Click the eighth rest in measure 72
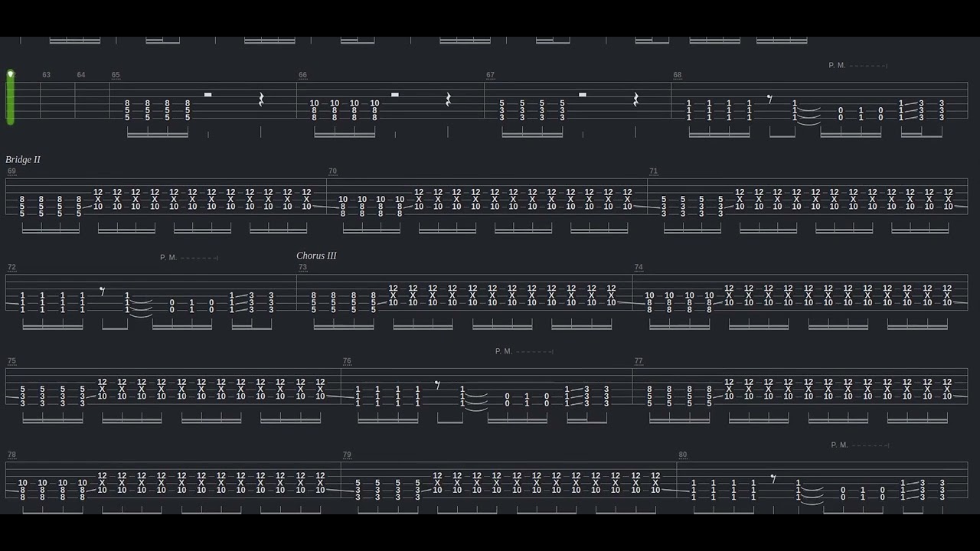This screenshot has width=980, height=551. (103, 292)
